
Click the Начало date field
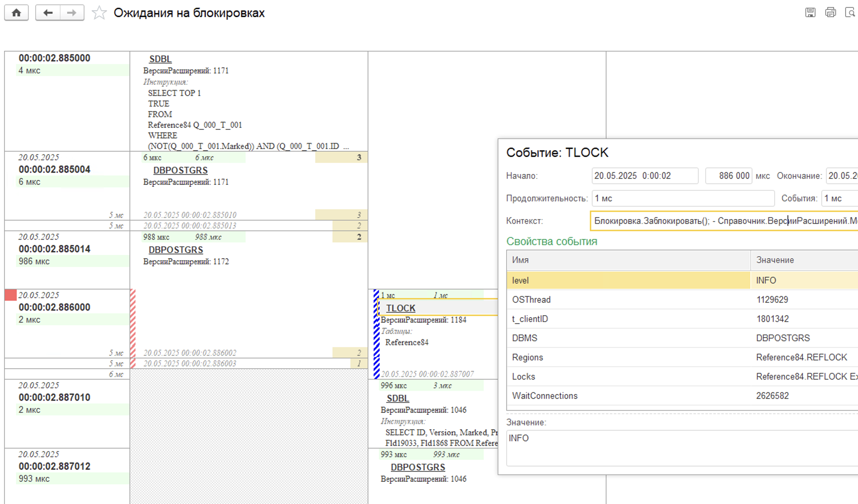point(645,176)
